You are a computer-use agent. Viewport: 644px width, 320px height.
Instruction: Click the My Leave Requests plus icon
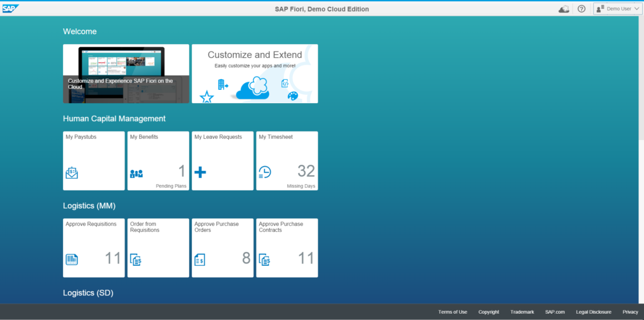[x=200, y=172]
